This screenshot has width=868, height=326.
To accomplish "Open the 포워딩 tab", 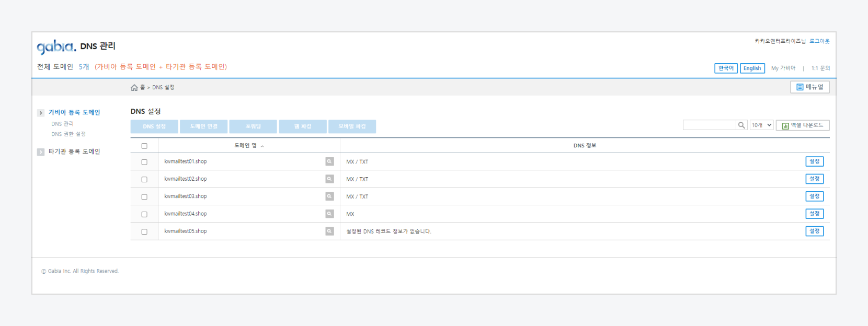I will pyautogui.click(x=253, y=126).
